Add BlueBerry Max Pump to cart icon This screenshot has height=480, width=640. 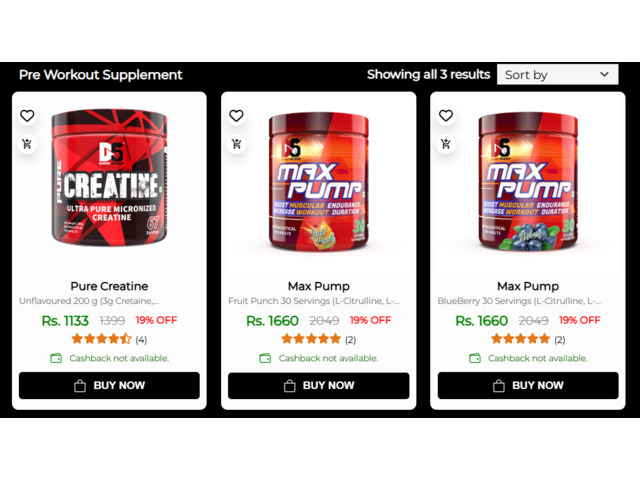(x=446, y=144)
